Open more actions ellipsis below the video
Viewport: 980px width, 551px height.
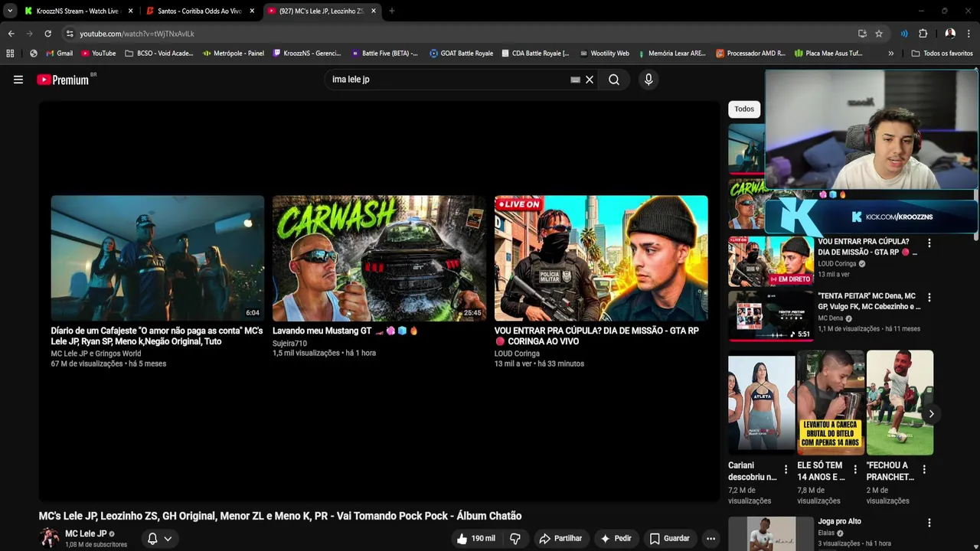710,539
